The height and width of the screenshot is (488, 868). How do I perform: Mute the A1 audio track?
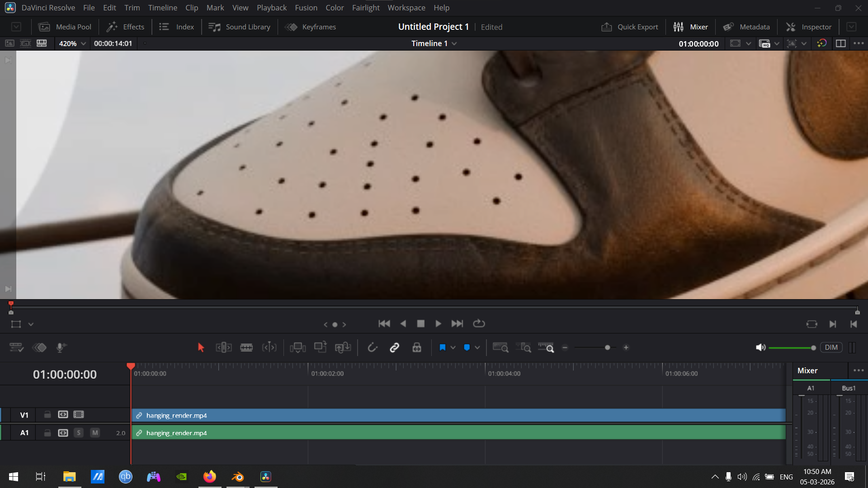[x=95, y=433]
